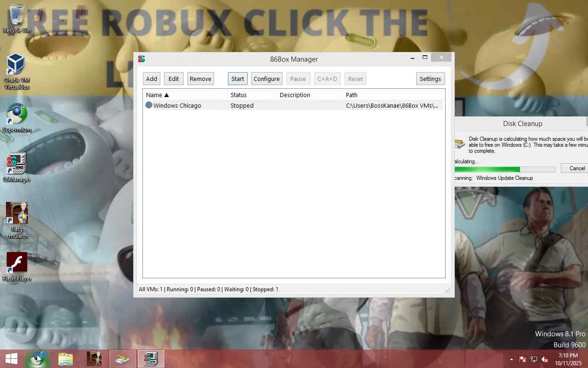Add a new virtual machine

152,79
